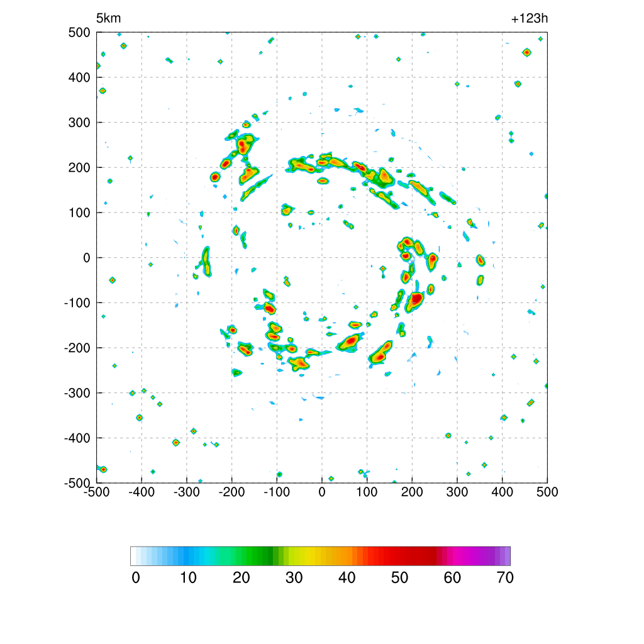Click the y-axis tick label "-400"
Viewport: 644px width, 644px height.
tap(77, 438)
